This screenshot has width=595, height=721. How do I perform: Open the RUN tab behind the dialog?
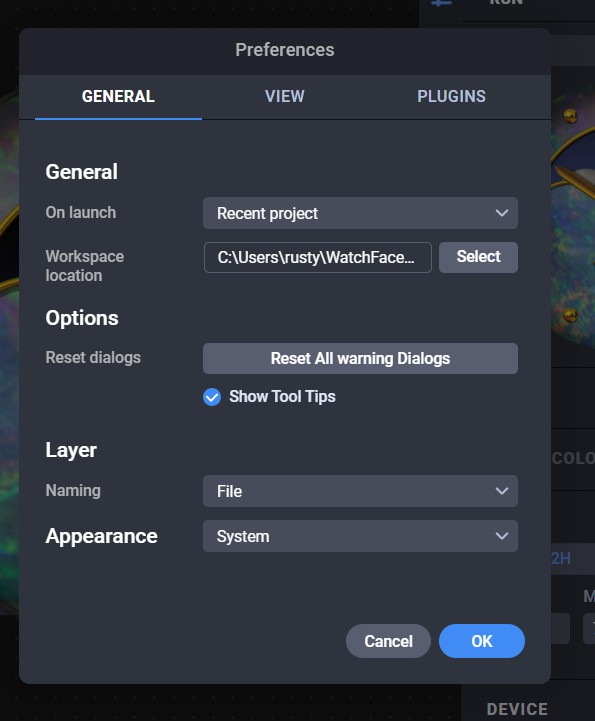506,4
